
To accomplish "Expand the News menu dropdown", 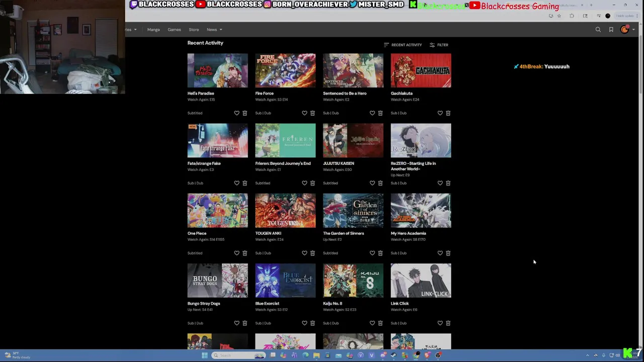I will (214, 30).
